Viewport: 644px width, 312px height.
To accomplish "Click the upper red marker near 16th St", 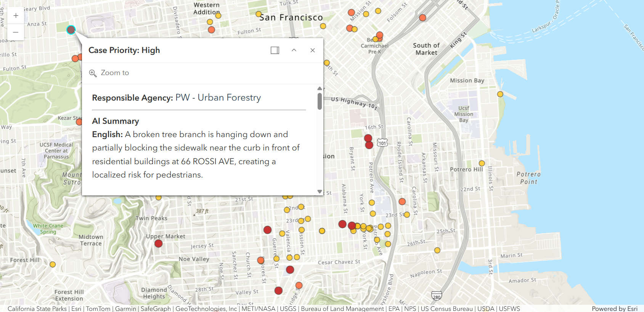I will 368,138.
